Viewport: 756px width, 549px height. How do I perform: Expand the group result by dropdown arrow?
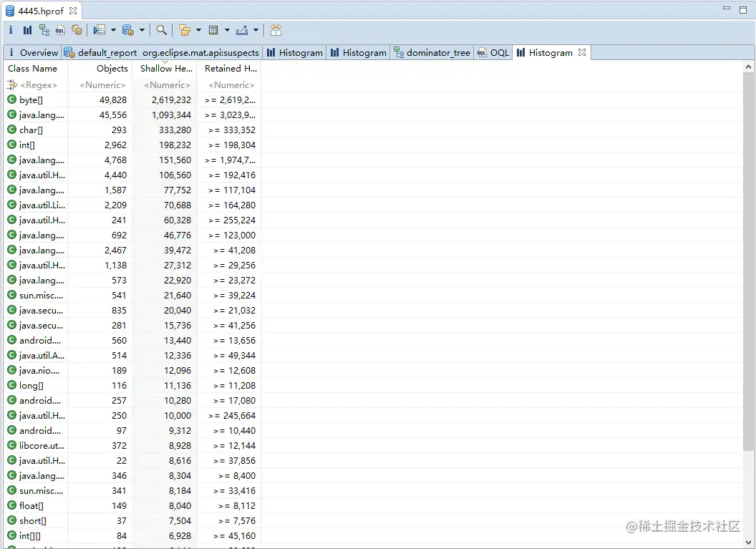click(198, 30)
